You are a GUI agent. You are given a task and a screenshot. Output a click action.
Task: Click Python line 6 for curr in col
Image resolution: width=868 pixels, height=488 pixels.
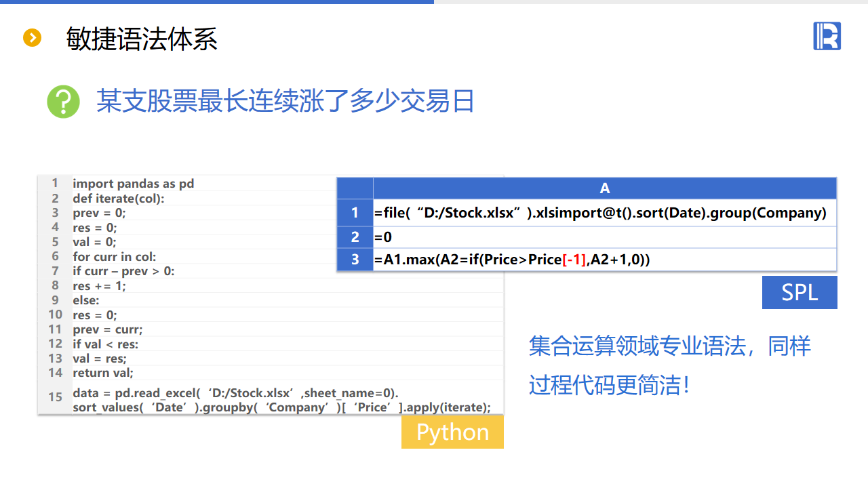[x=114, y=257]
